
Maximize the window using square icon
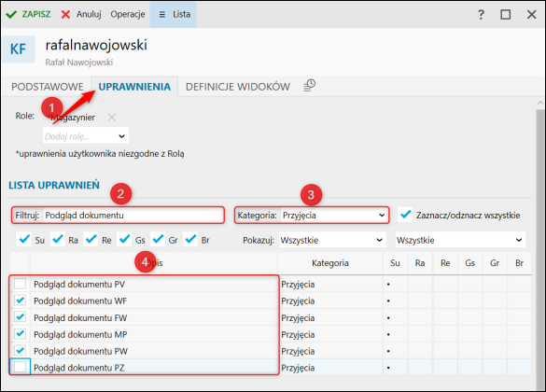pyautogui.click(x=506, y=15)
